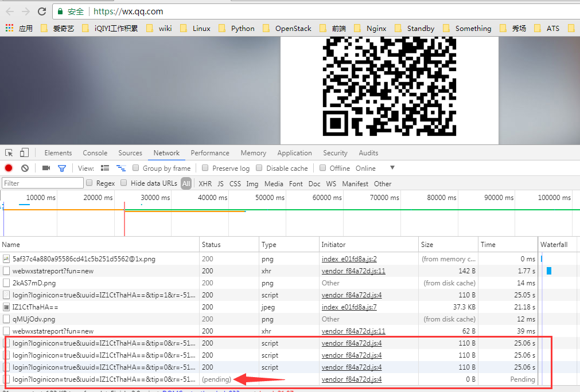Select the All filter button
The height and width of the screenshot is (392, 580).
186,183
